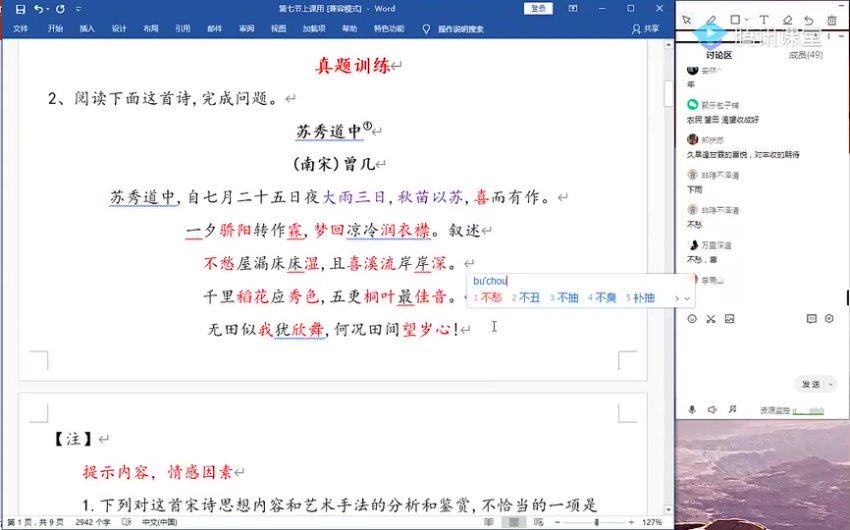
Task: Select the text annotation tool
Action: (x=764, y=20)
